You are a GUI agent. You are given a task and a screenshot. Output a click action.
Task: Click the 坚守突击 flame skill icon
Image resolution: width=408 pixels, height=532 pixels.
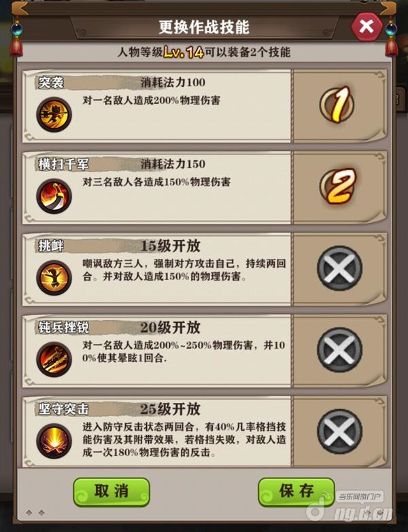point(54,441)
